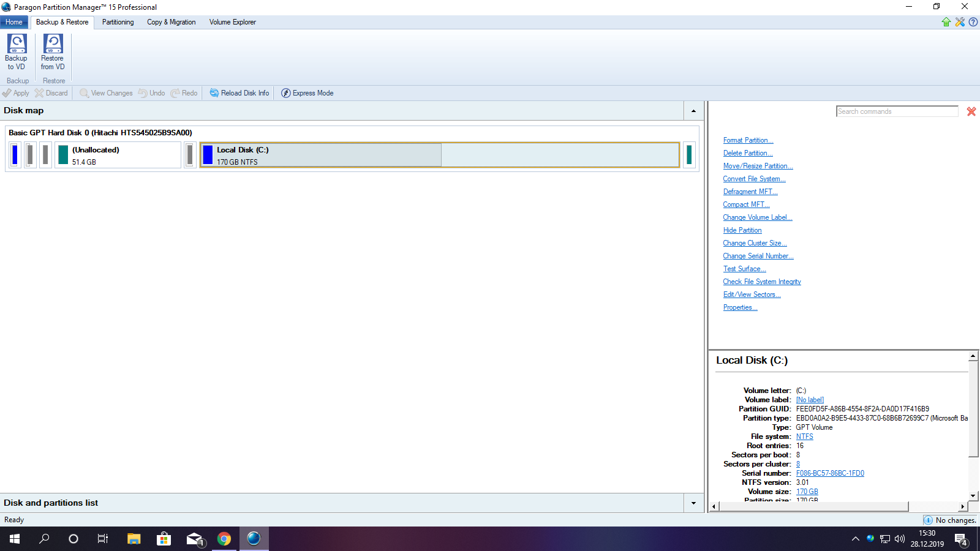This screenshot has width=980, height=551.
Task: Click the Format Partition link
Action: pyautogui.click(x=748, y=140)
